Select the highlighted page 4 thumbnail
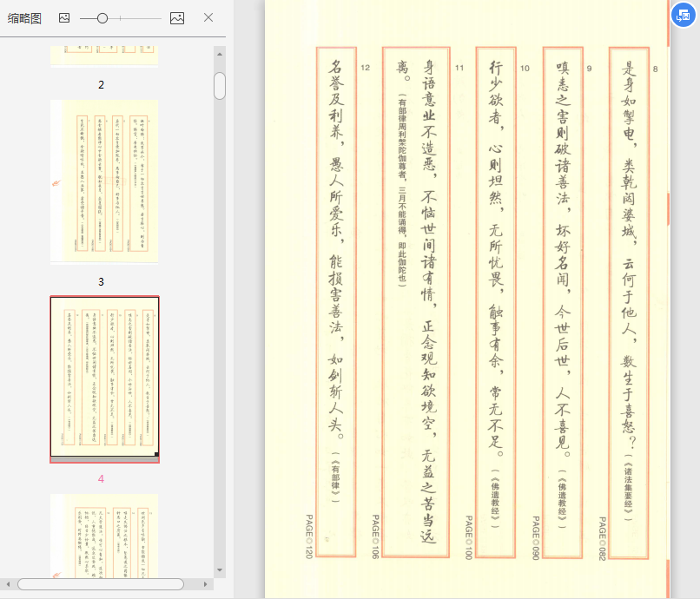700x599 pixels. (104, 379)
